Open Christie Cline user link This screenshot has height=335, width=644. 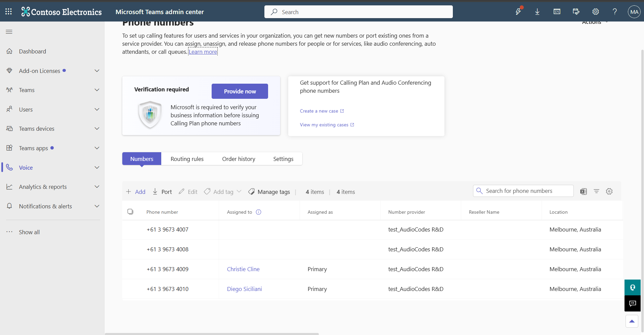(x=243, y=269)
